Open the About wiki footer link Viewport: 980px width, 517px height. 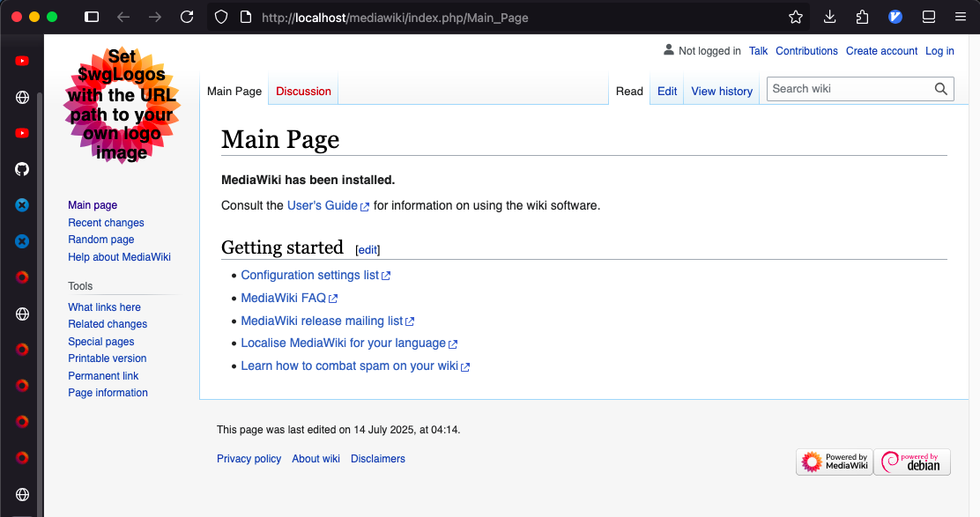pyautogui.click(x=316, y=459)
